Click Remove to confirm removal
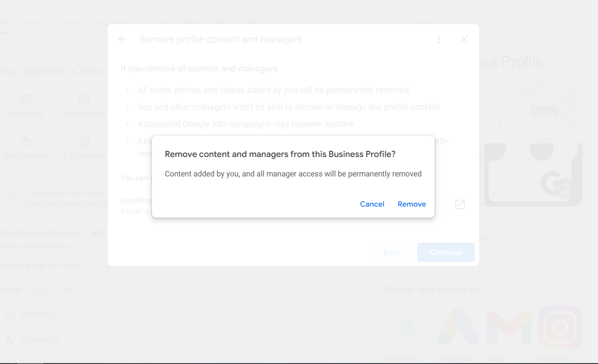Screen dimensions: 598x364 (411, 204)
